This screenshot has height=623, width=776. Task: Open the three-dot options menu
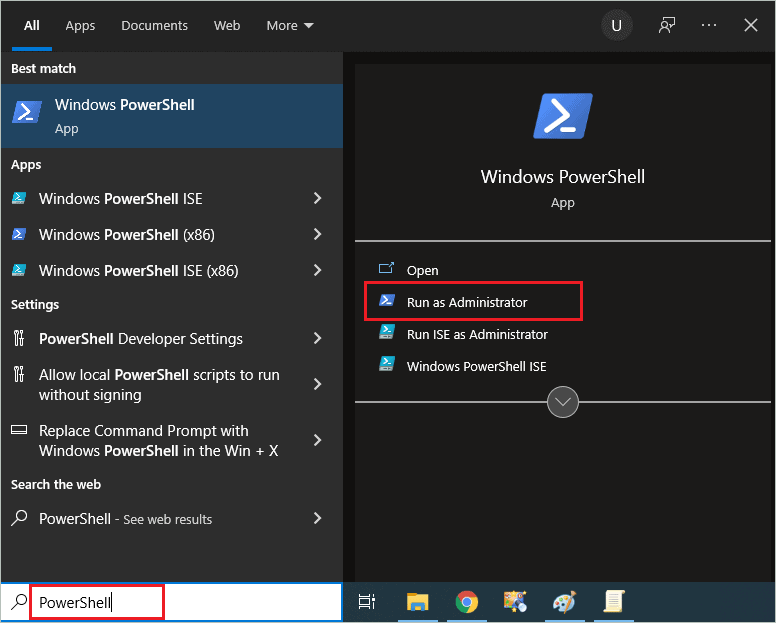pyautogui.click(x=709, y=26)
